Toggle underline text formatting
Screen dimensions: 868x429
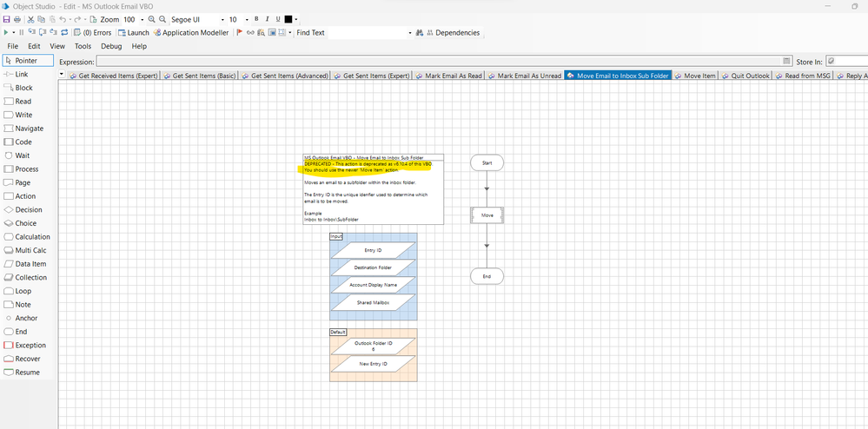[278, 19]
